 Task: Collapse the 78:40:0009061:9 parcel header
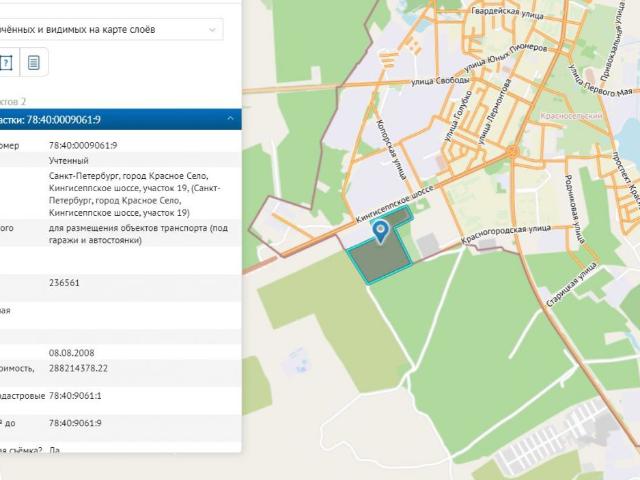231,119
